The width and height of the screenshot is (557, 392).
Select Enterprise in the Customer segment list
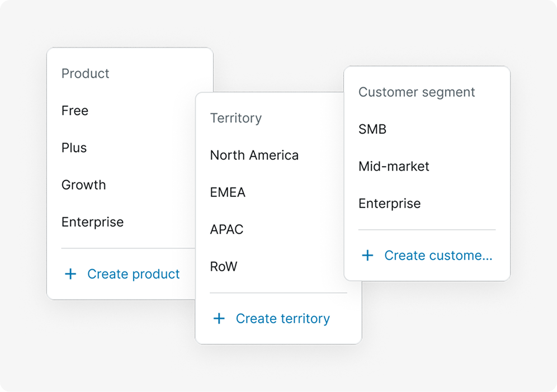[389, 204]
